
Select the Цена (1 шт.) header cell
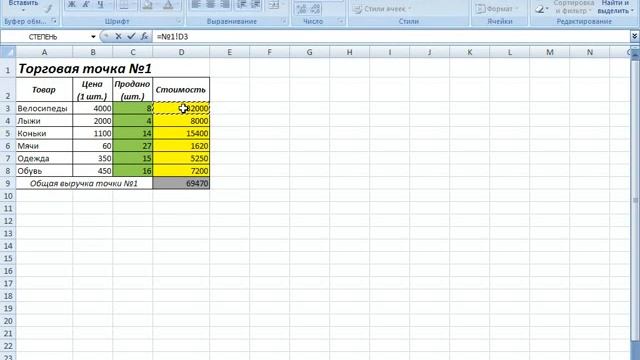tap(93, 89)
